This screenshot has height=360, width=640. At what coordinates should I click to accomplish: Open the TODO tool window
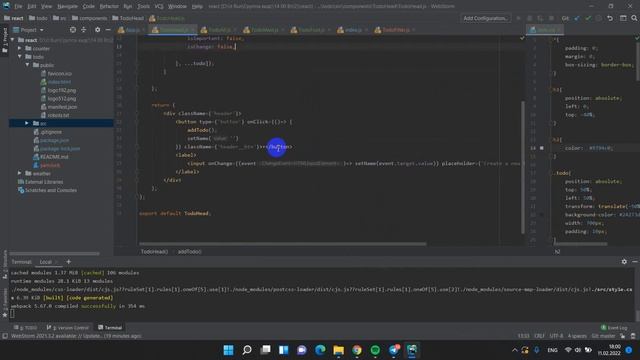[25, 328]
